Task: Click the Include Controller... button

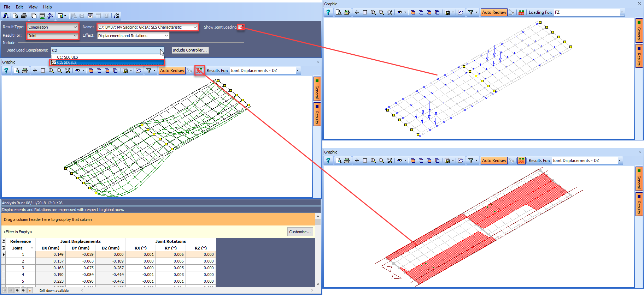Action: coord(190,50)
